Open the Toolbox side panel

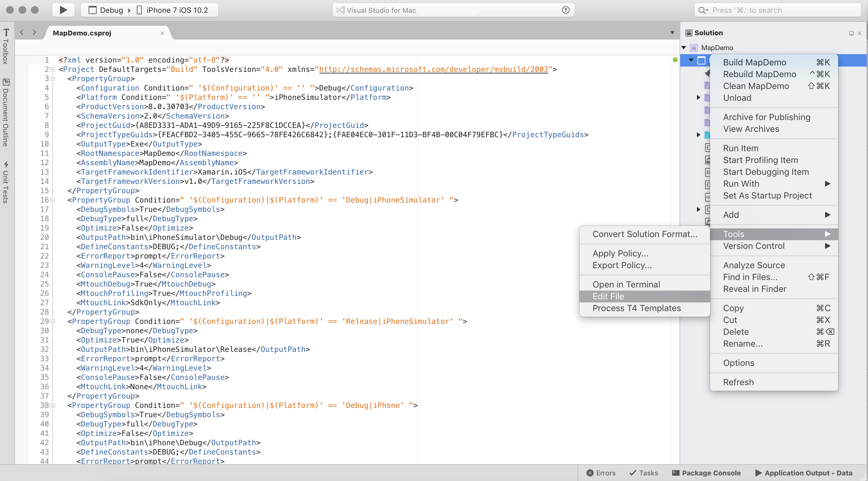point(6,47)
